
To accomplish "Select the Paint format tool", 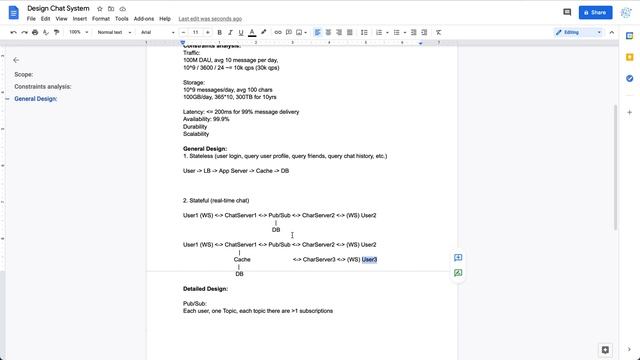I will 56,32.
